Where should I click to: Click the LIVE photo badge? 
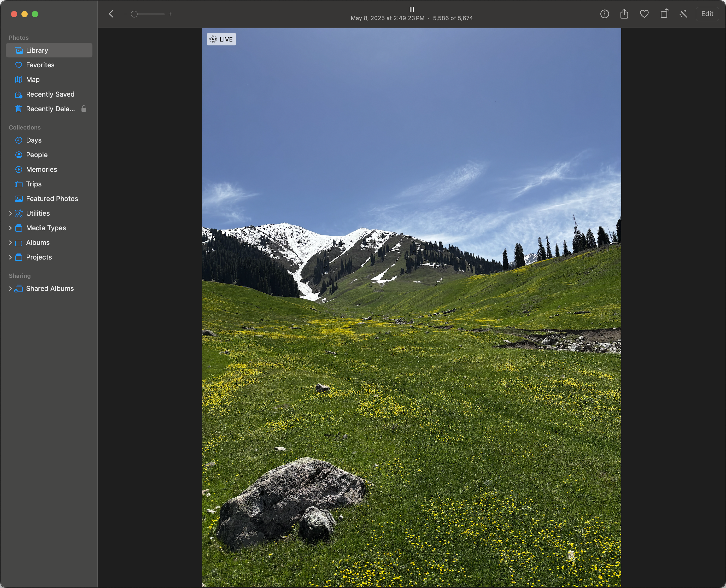221,39
